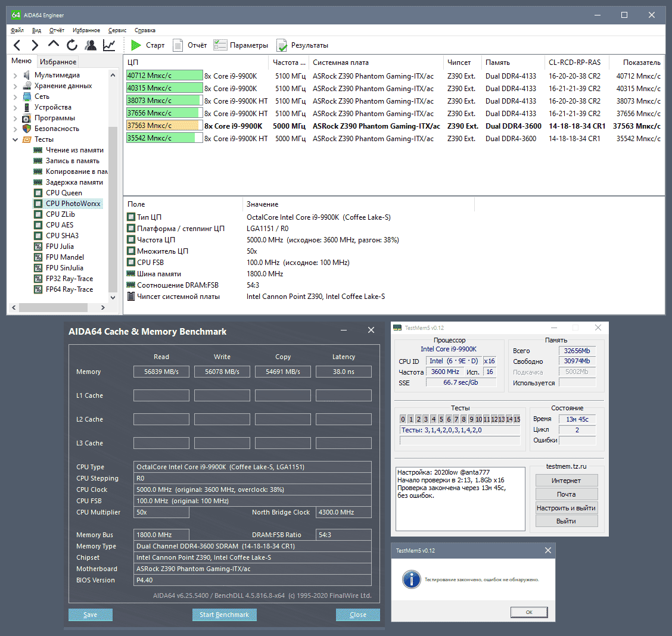Click the Memory Latency value field
The width and height of the screenshot is (672, 636).
coord(344,372)
